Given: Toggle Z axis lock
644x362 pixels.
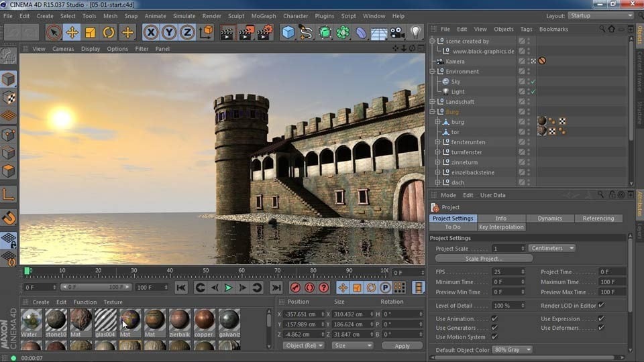Looking at the screenshot, I should click(x=187, y=32).
